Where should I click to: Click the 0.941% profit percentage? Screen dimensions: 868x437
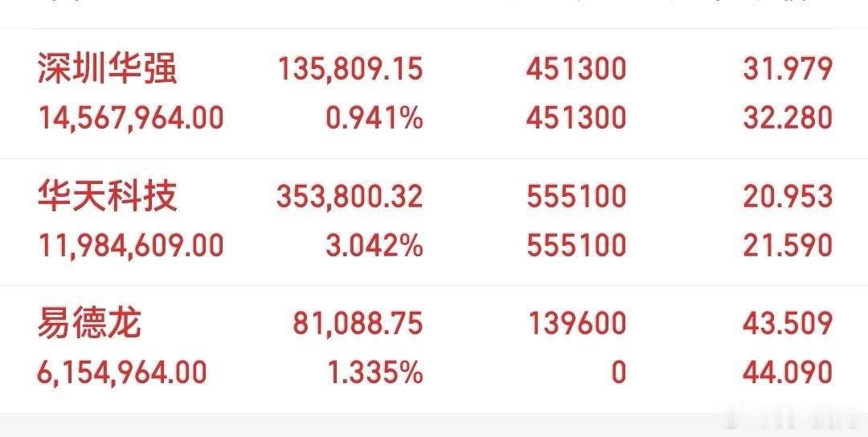coord(375,118)
